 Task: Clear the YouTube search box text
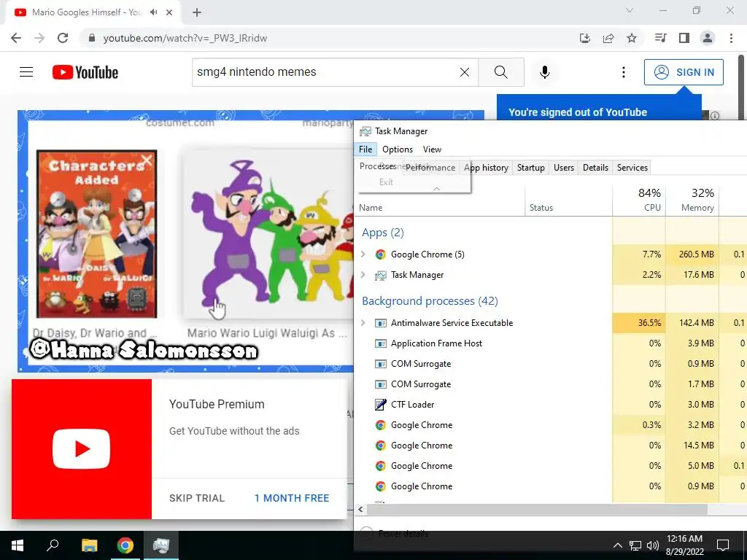point(465,72)
